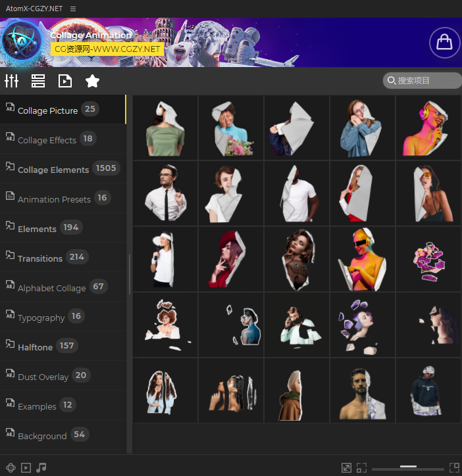Open the Halftone category
Viewport: 462px width, 476px height.
(x=63, y=346)
